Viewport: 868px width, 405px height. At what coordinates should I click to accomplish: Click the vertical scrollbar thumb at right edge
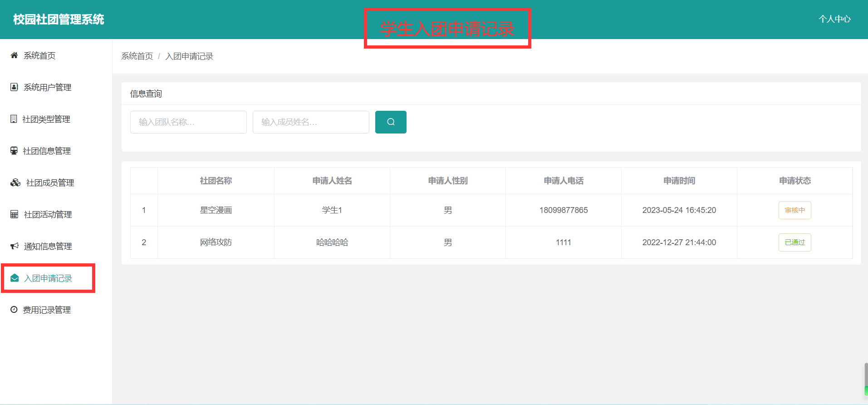866,379
